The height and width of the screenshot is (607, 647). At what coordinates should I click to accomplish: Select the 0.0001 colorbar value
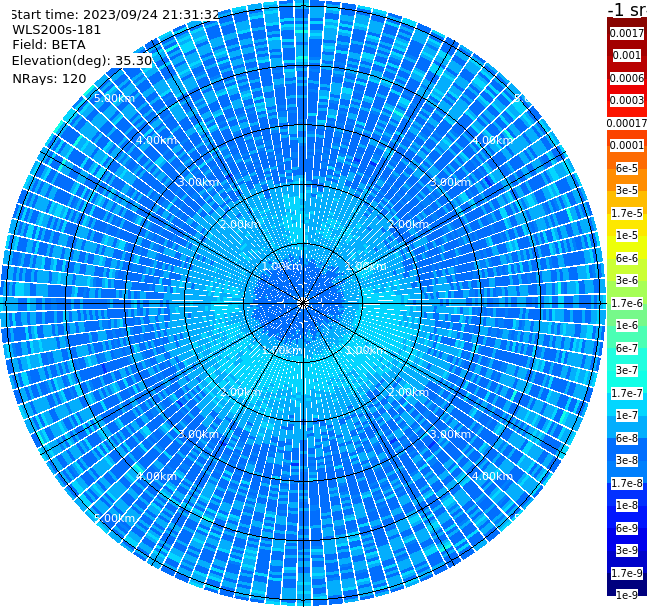point(627,145)
